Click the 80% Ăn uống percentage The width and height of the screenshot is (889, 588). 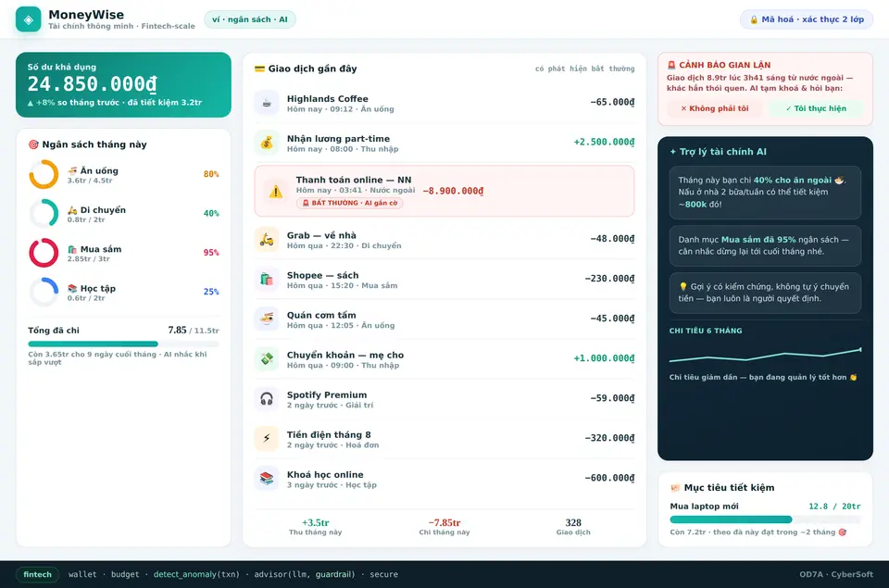211,174
